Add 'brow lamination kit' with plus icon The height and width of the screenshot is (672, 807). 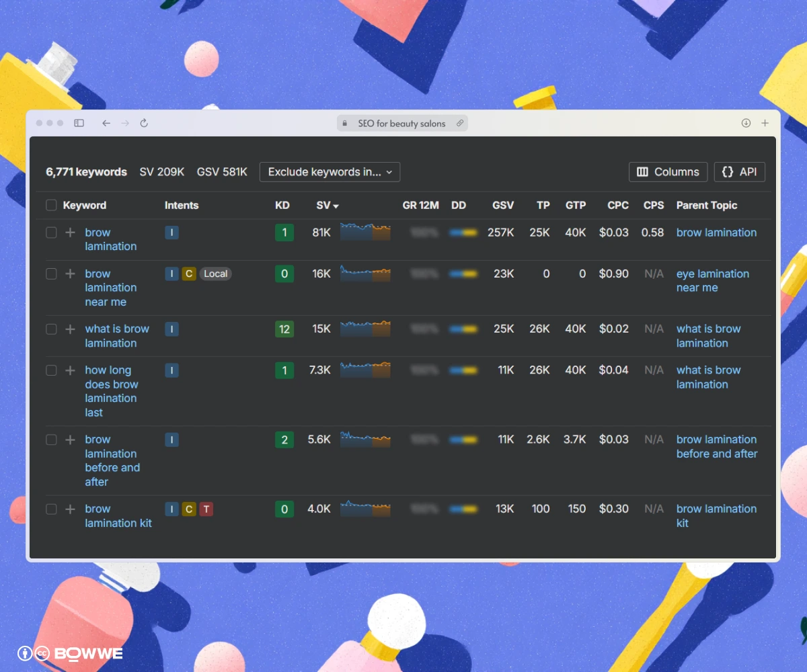pos(70,509)
